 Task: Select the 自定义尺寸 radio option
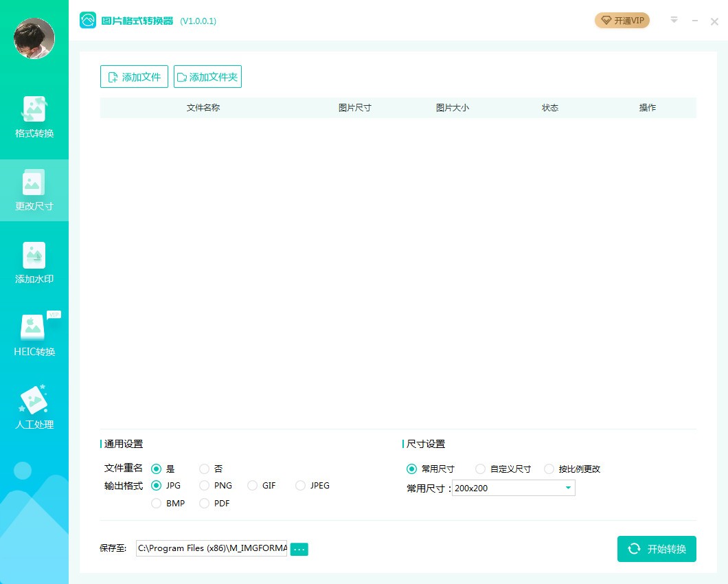point(481,469)
